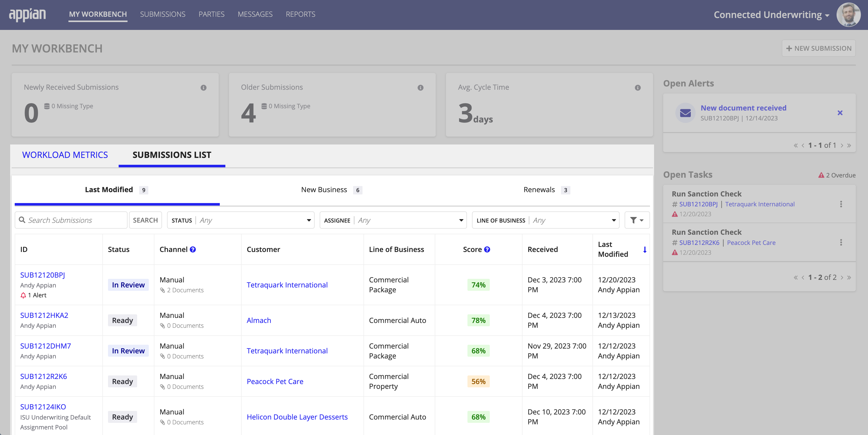Go to first page of Open Alerts
This screenshot has height=435, width=868.
click(x=795, y=146)
